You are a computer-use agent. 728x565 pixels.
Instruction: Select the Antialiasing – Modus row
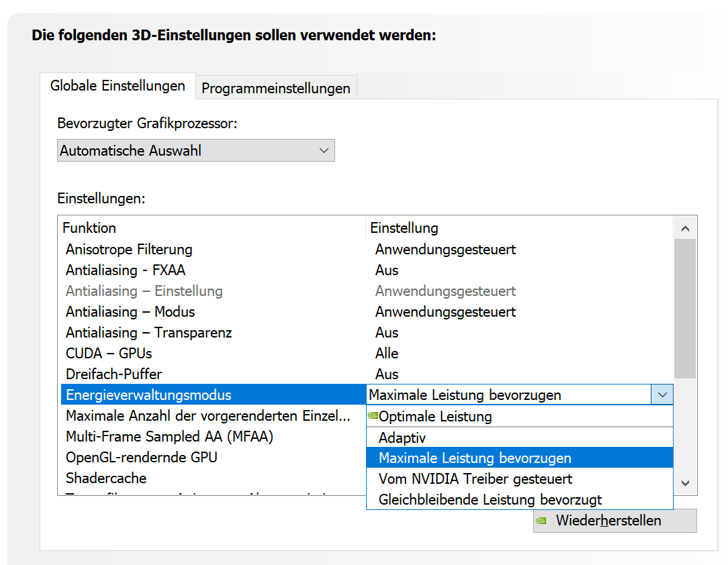click(367, 312)
